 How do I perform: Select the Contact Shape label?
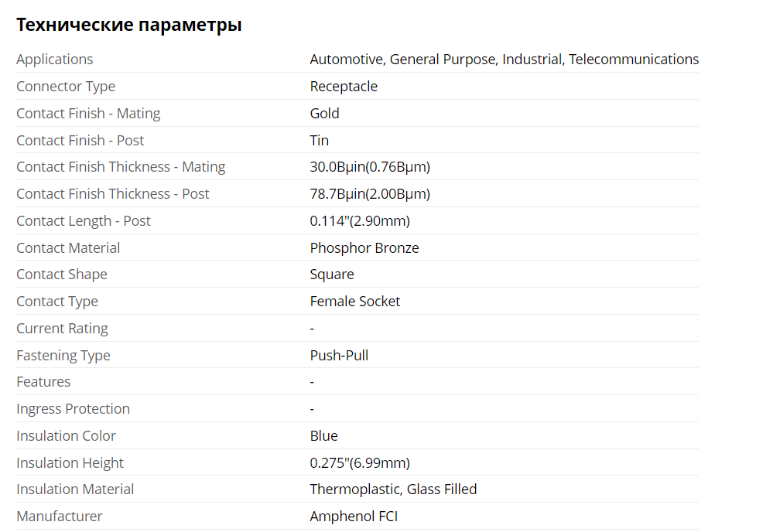click(62, 275)
